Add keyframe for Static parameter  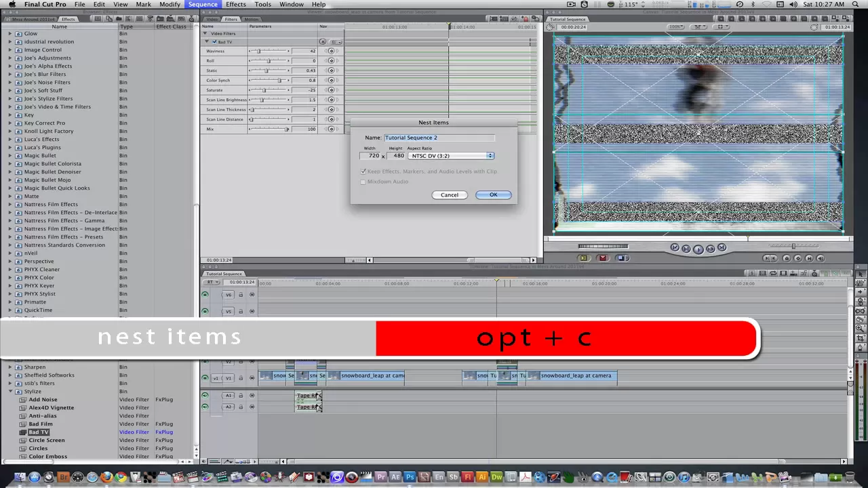tap(331, 70)
